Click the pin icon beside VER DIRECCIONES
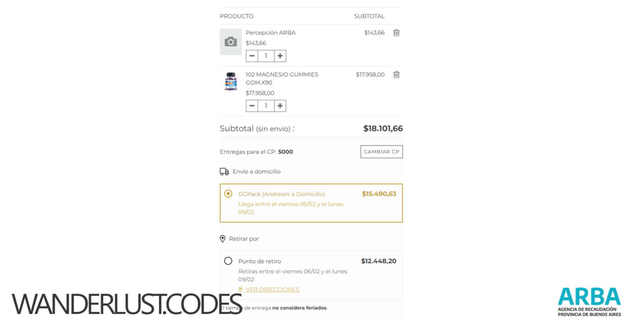 [240, 289]
